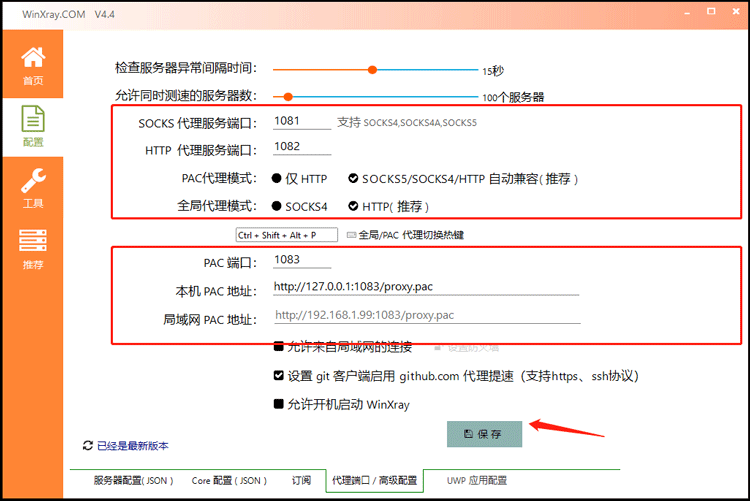Click the WinXray.COM V4.4 title text
The width and height of the screenshot is (750, 501).
(x=68, y=14)
